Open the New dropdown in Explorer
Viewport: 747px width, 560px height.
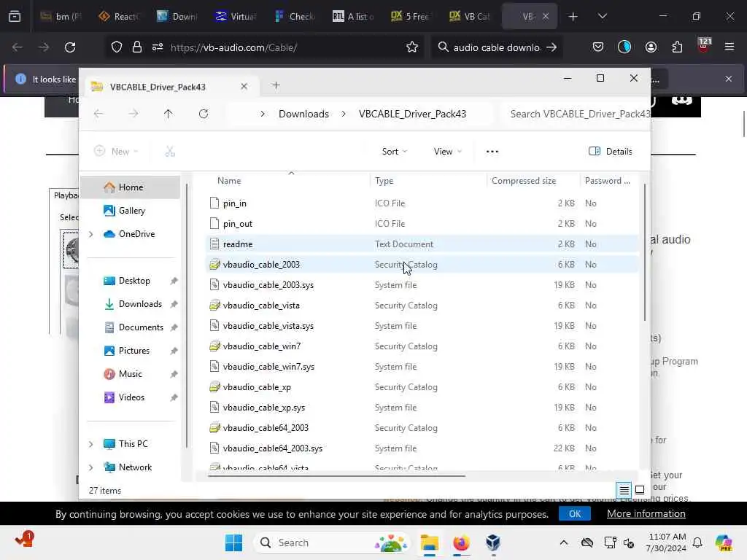(116, 152)
